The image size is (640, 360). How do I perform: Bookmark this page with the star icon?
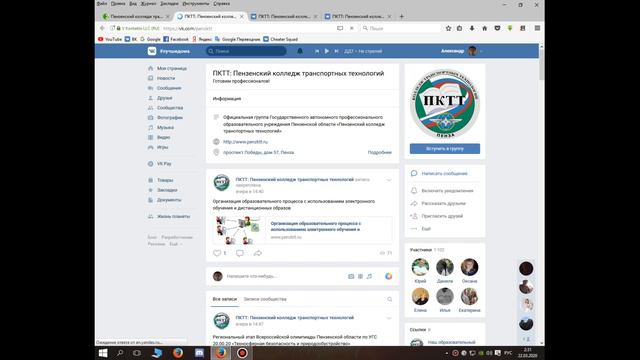coord(448,28)
